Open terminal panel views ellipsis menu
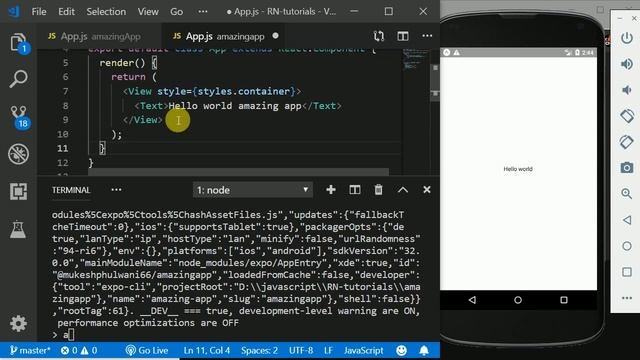 [116, 190]
